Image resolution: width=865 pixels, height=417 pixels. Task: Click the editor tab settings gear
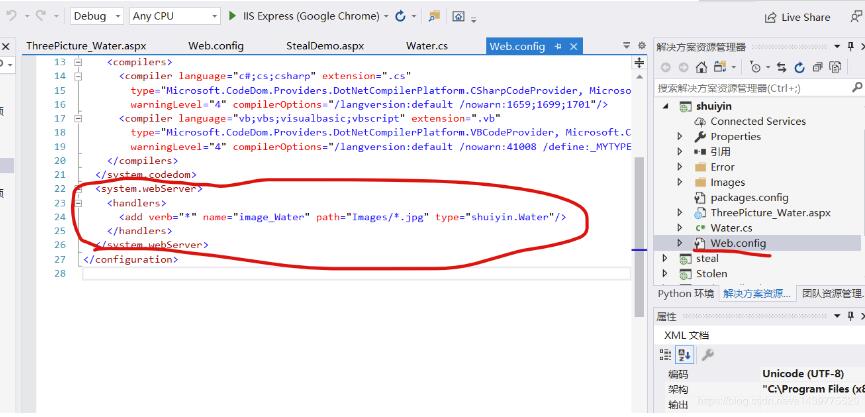(642, 45)
